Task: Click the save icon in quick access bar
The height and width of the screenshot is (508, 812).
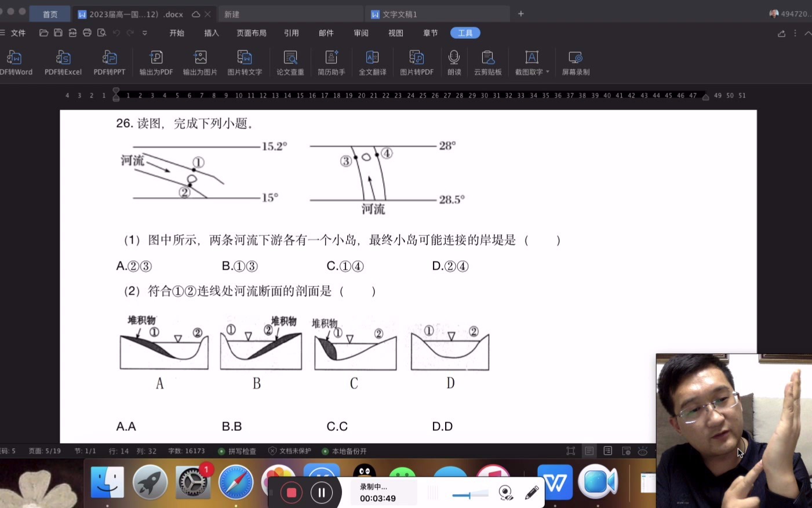Action: (58, 33)
